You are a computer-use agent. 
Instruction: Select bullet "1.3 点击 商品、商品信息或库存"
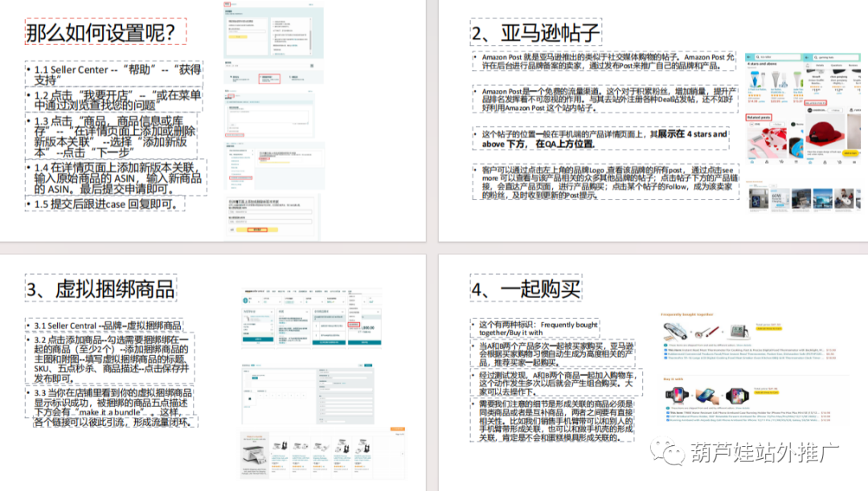click(x=111, y=136)
